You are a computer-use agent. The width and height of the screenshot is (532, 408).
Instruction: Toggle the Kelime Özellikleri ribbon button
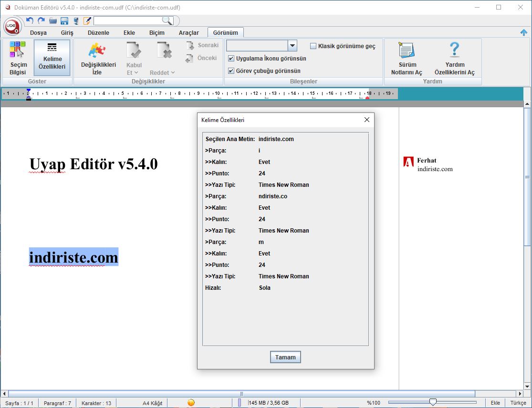52,58
